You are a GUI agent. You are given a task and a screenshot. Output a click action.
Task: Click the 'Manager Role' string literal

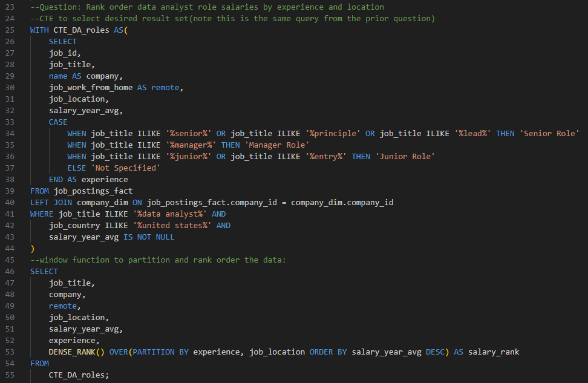tap(277, 145)
